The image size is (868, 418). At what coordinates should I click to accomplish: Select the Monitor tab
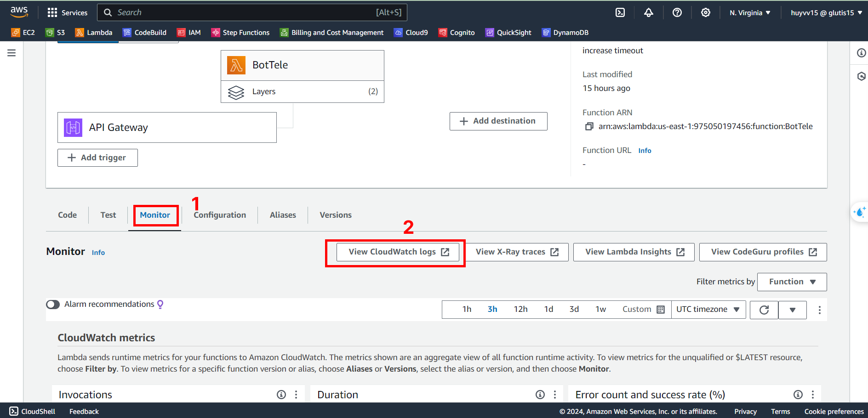pyautogui.click(x=155, y=215)
